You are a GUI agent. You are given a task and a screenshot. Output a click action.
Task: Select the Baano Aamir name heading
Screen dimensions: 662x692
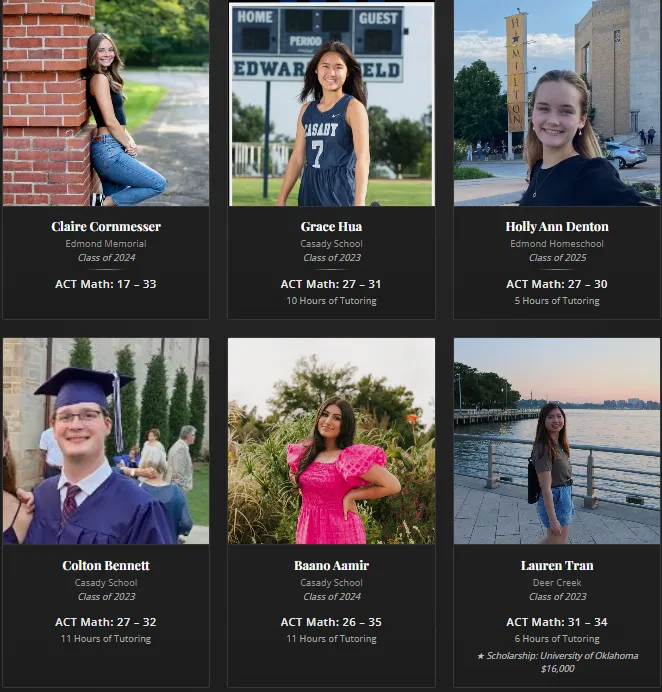click(x=331, y=565)
